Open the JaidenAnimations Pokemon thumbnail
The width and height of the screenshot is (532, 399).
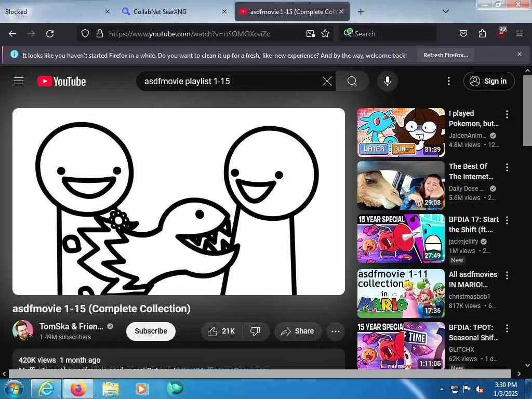(x=401, y=132)
